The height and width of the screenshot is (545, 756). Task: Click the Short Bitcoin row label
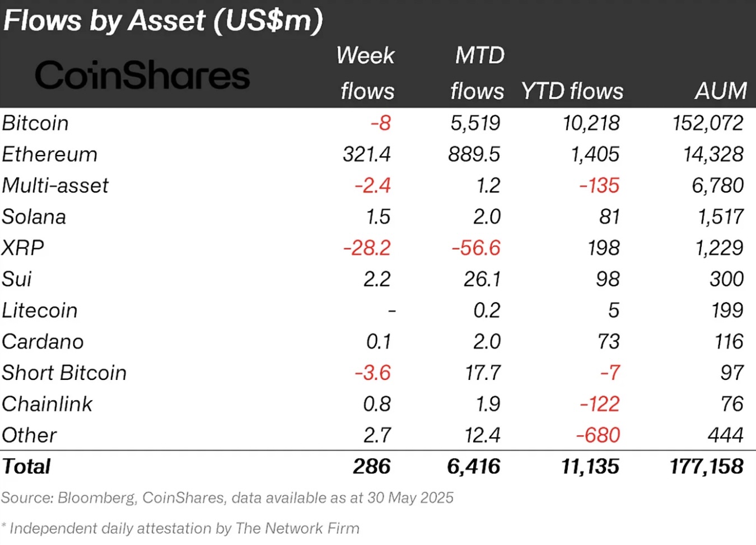pyautogui.click(x=64, y=373)
